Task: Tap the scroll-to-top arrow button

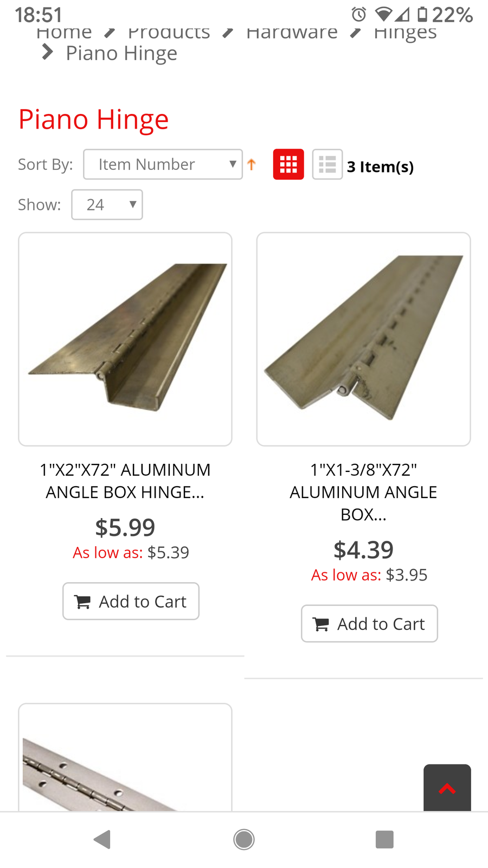Action: click(447, 788)
